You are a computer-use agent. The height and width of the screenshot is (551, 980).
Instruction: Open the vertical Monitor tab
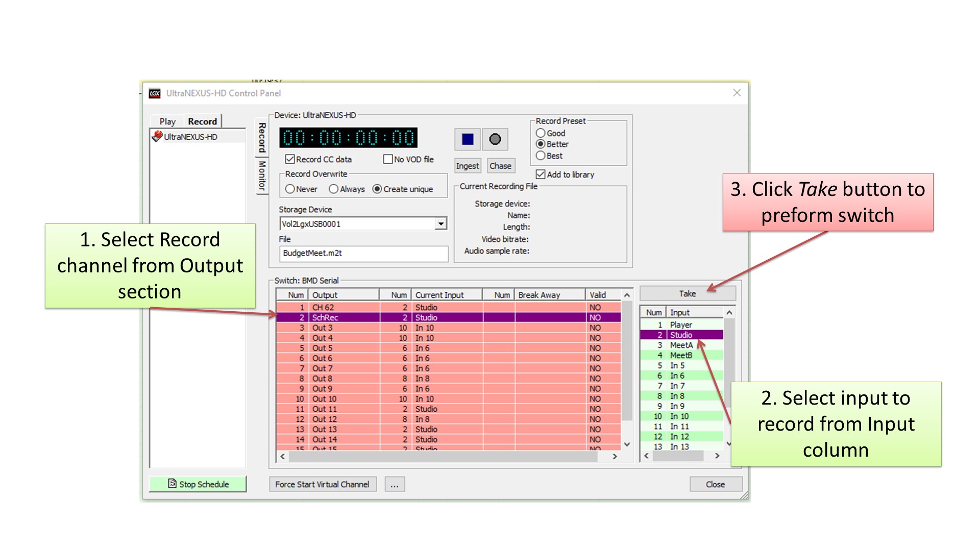[x=262, y=176]
